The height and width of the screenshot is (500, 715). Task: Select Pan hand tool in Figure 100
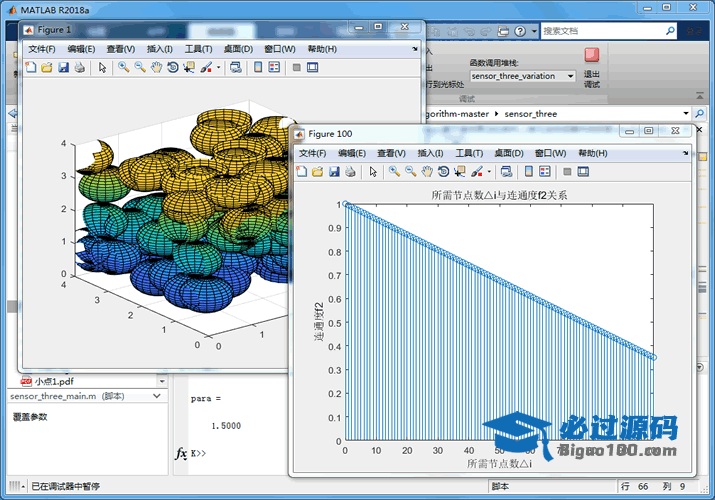click(x=427, y=172)
